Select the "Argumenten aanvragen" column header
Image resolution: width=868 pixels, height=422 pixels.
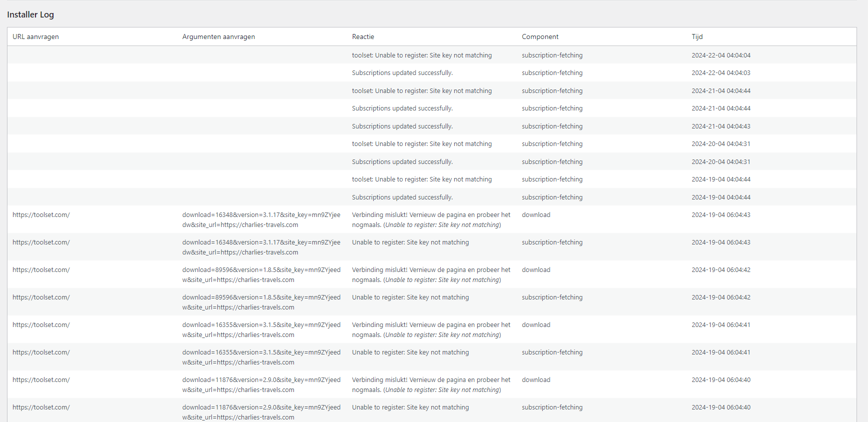point(218,36)
